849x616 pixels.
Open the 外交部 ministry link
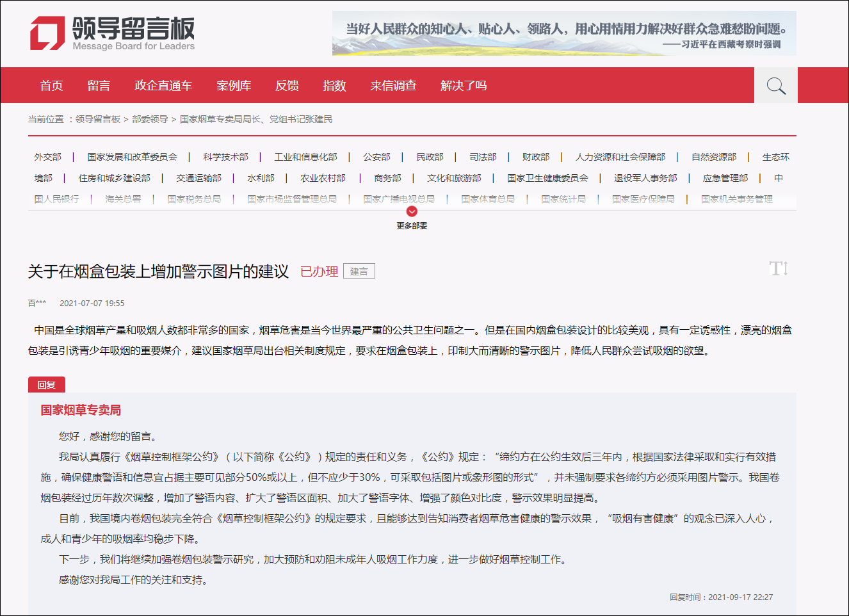pos(47,156)
